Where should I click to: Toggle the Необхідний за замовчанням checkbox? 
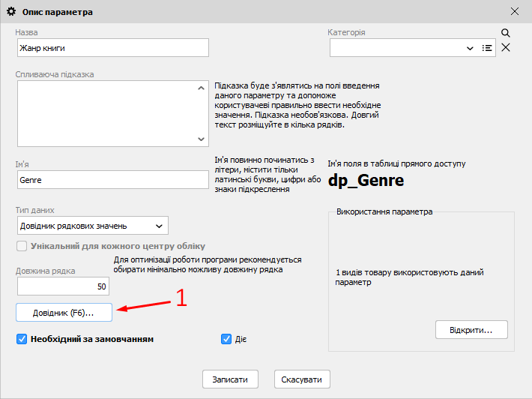22,339
